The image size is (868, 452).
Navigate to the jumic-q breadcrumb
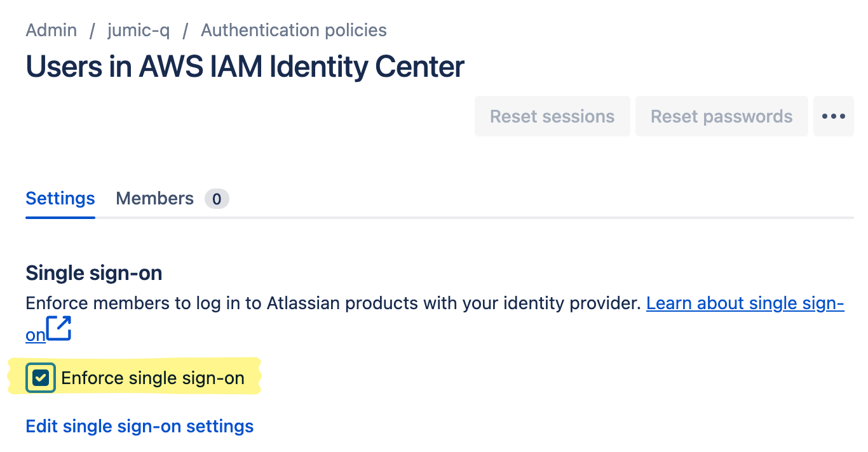[139, 30]
